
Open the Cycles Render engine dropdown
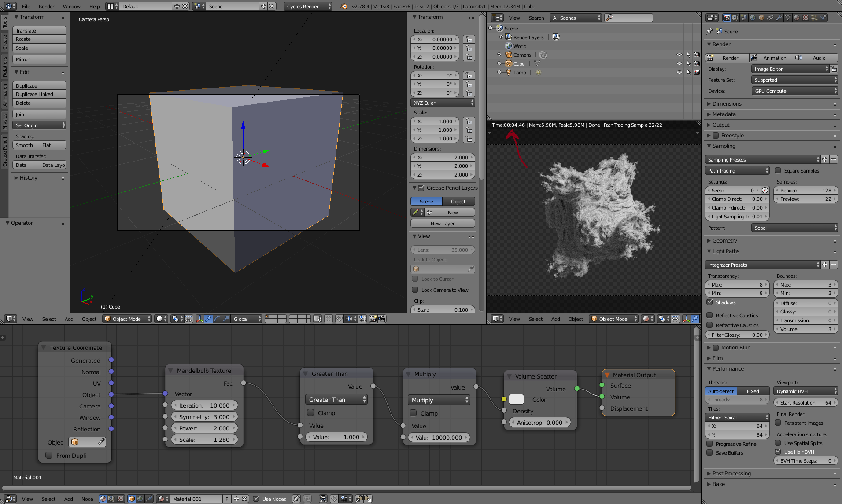[308, 6]
